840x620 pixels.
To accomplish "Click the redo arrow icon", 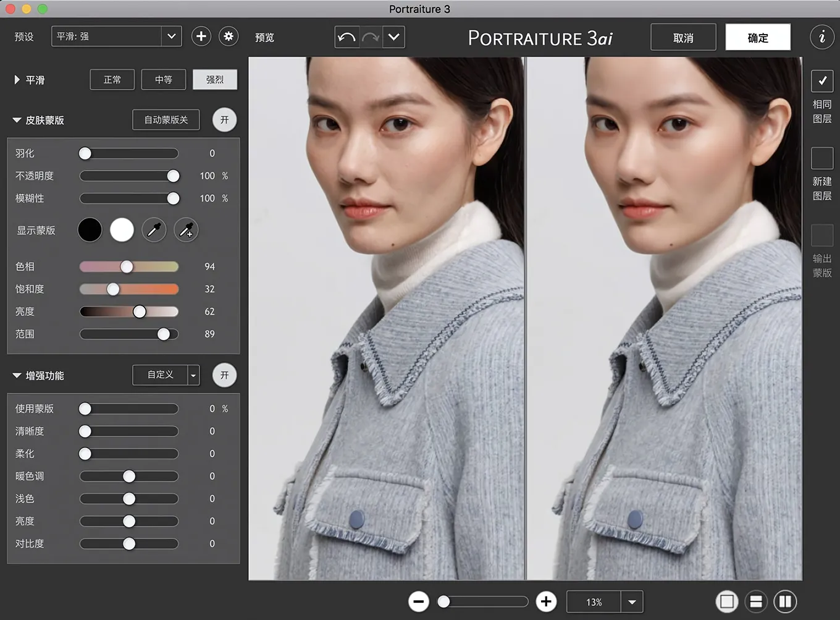I will 371,37.
